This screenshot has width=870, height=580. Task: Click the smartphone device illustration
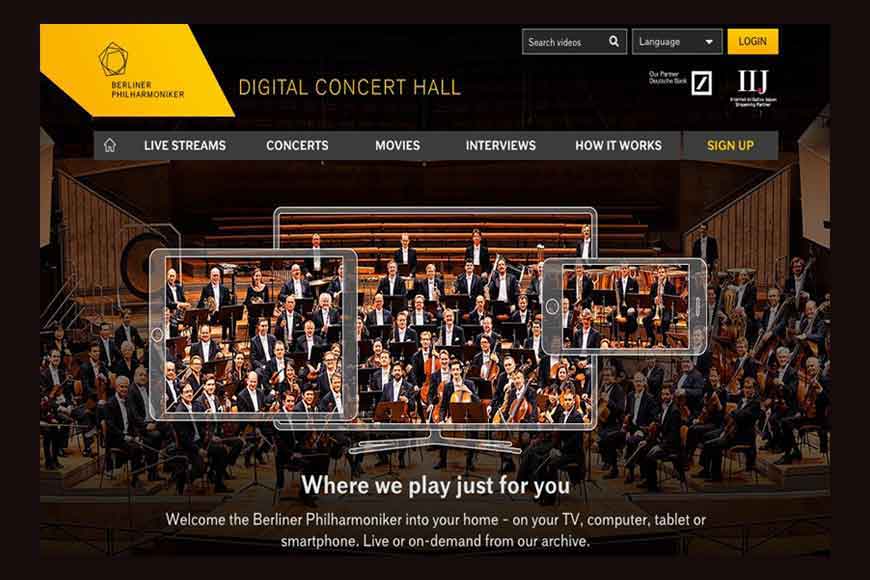coord(624,306)
